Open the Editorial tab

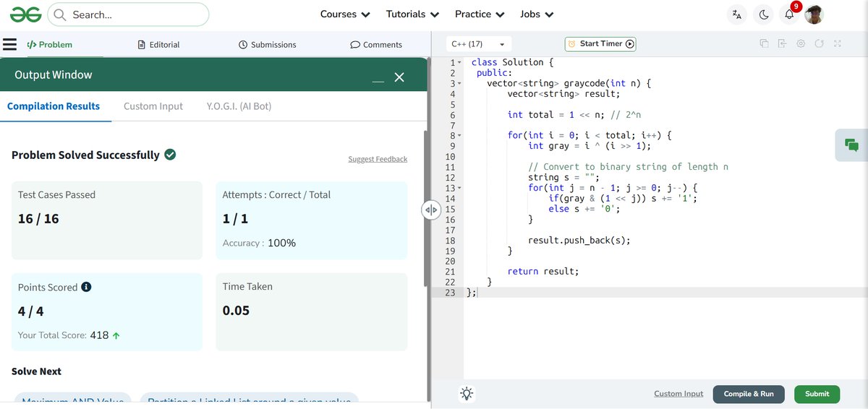[158, 45]
